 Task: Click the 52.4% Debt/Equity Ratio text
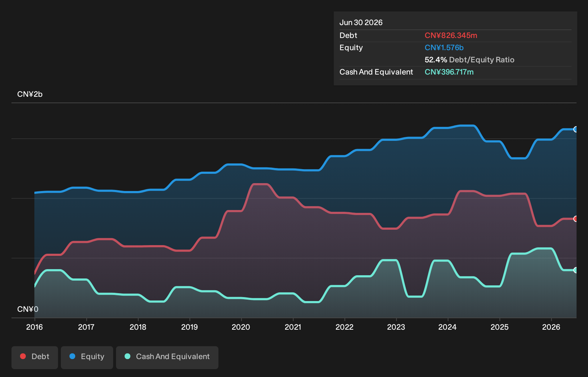[x=469, y=60]
